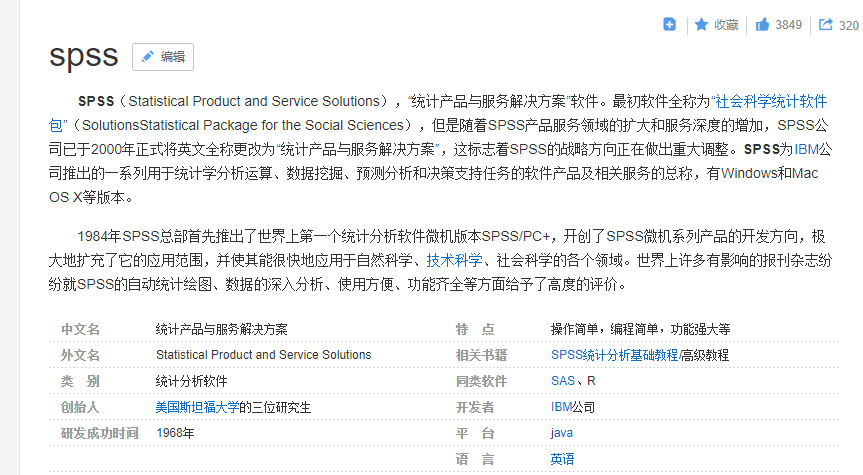This screenshot has width=863, height=475.
Task: Open the java platform link
Action: click(562, 433)
